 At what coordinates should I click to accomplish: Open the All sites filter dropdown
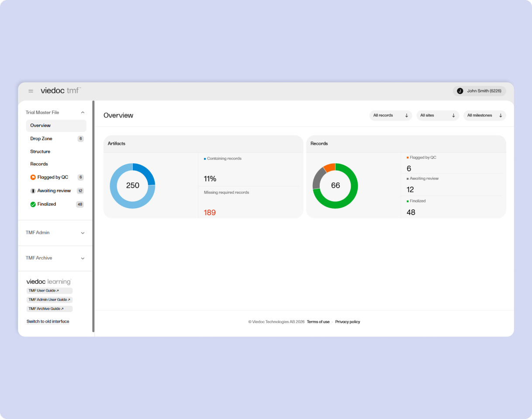(437, 115)
